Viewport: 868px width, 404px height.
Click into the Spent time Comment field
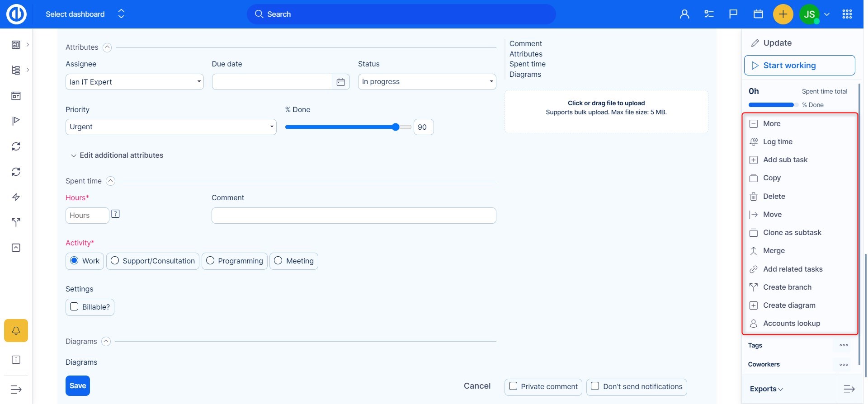click(354, 216)
